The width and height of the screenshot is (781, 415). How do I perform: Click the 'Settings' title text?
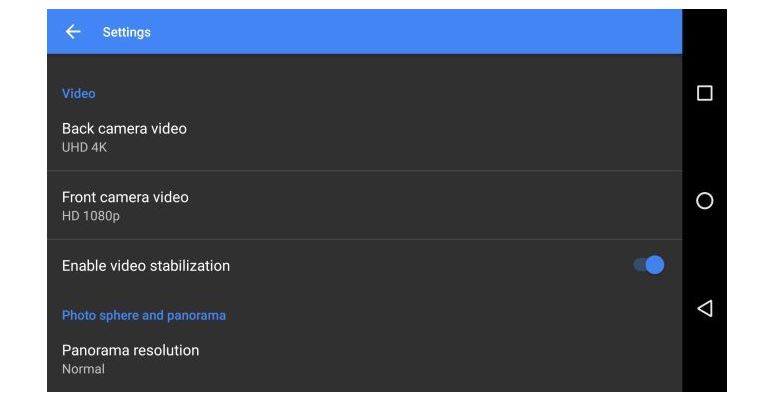126,32
